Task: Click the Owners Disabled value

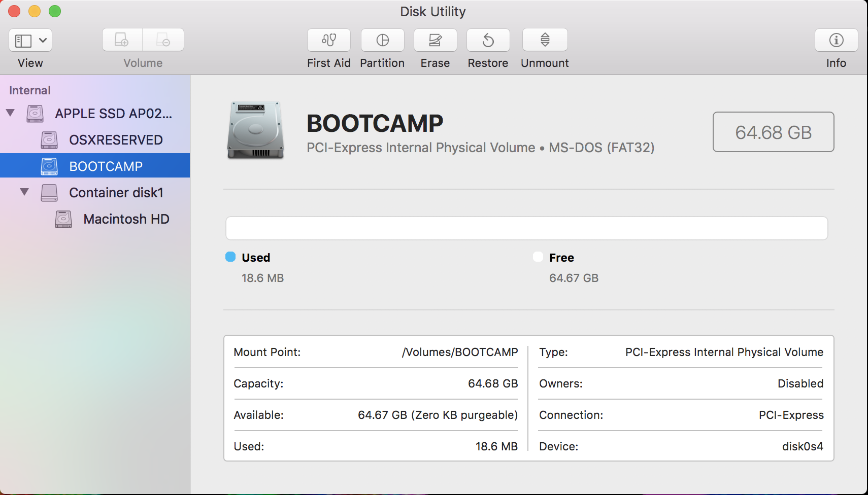Action: [800, 383]
